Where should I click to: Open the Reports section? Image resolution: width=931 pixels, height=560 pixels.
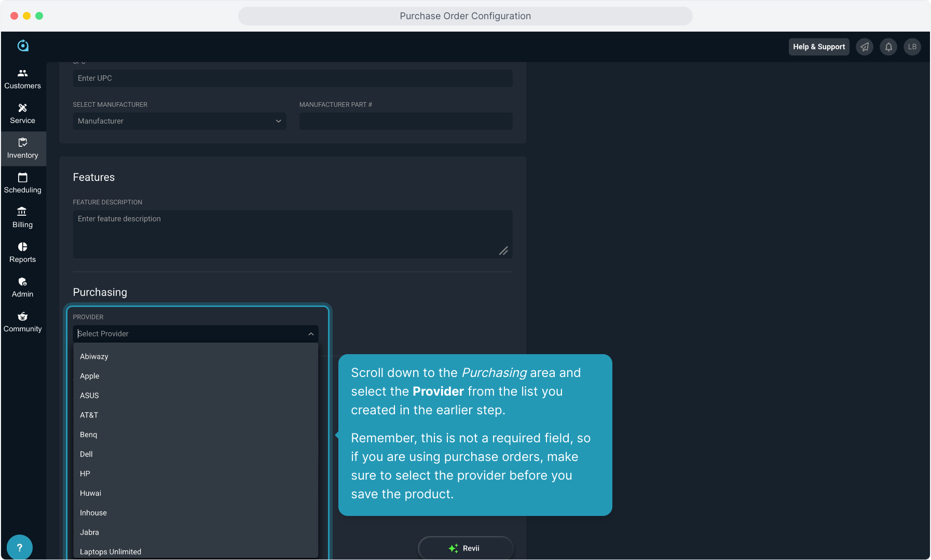(23, 253)
